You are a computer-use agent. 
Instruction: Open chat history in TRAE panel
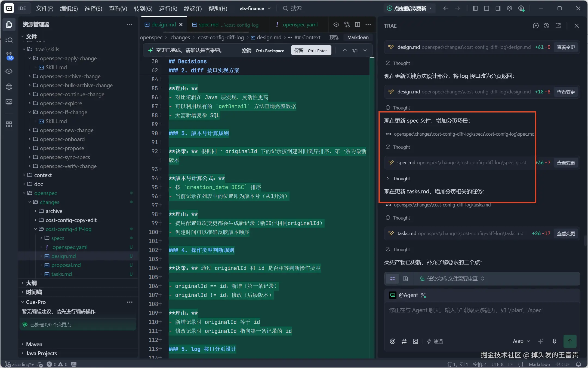546,26
